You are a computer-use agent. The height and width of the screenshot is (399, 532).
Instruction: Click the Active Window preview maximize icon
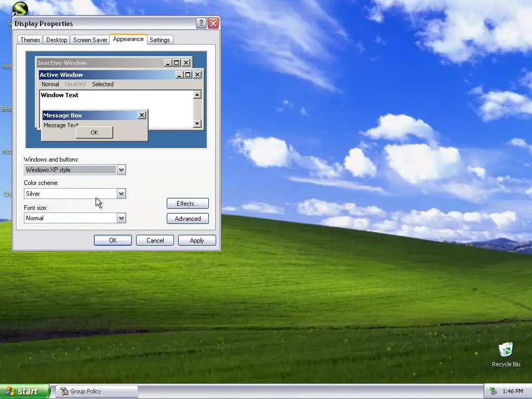188,75
